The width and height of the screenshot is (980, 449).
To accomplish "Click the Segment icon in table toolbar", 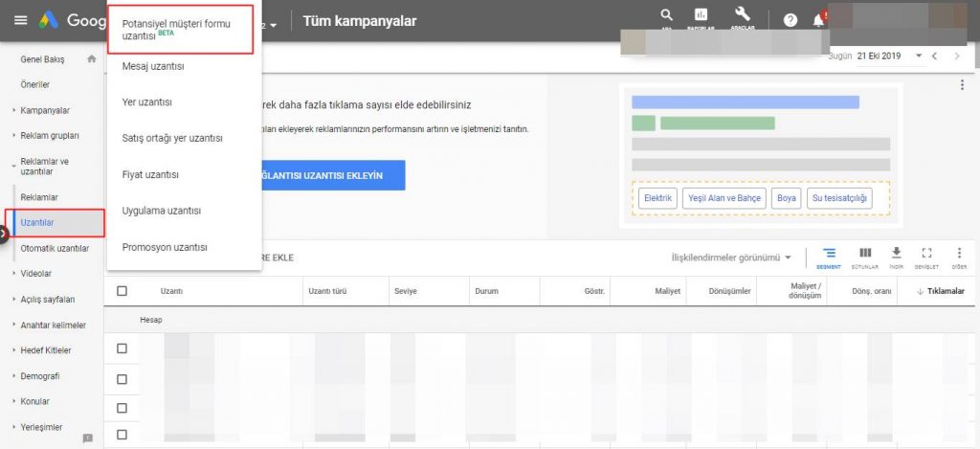I will click(x=830, y=254).
